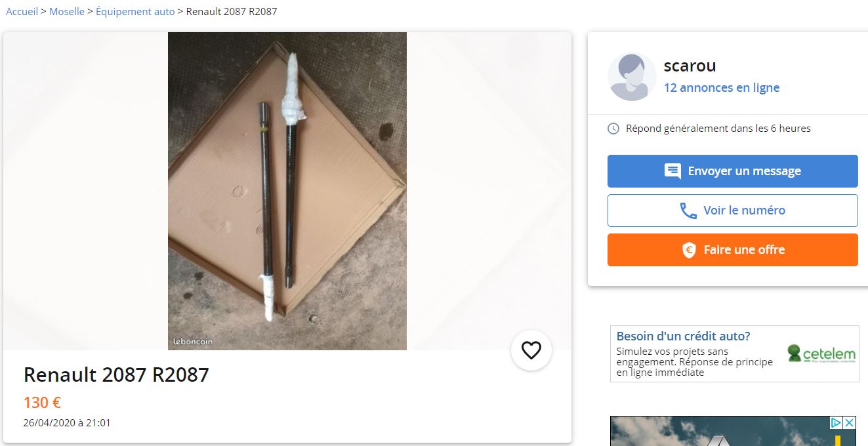Click the message bubble icon
The height and width of the screenshot is (446, 868).
tap(672, 171)
